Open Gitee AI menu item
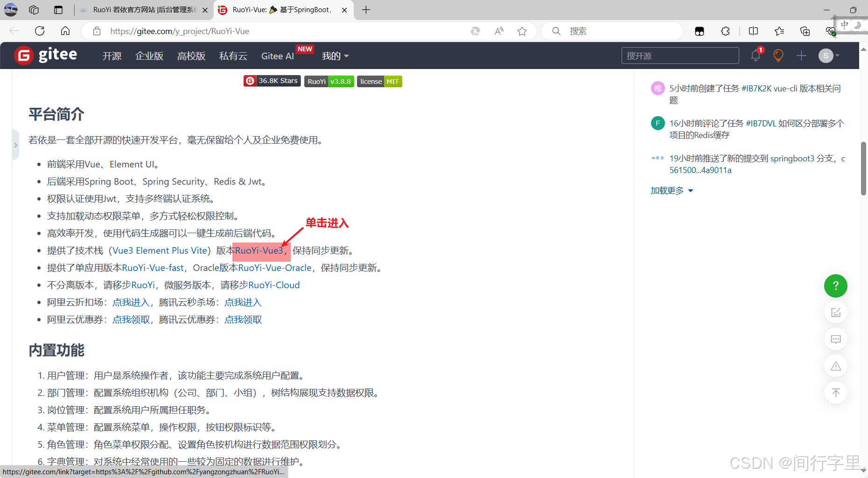This screenshot has height=478, width=868. [277, 56]
